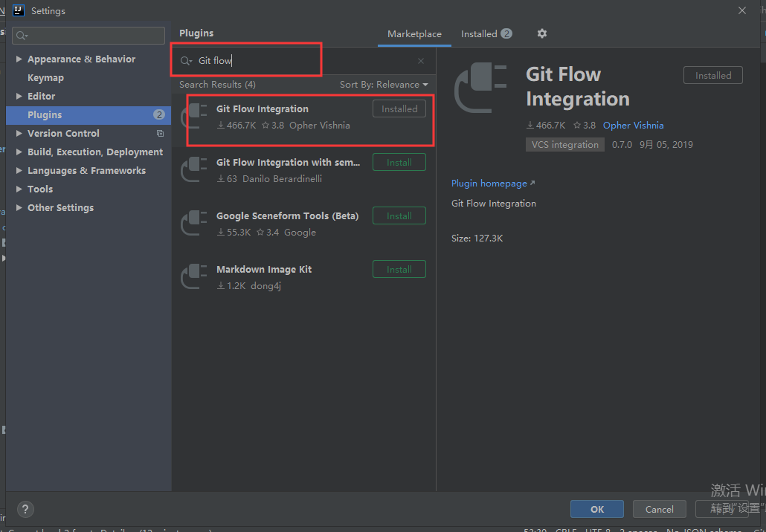Select Keymap in settings tree
This screenshot has width=766, height=532.
pos(45,77)
